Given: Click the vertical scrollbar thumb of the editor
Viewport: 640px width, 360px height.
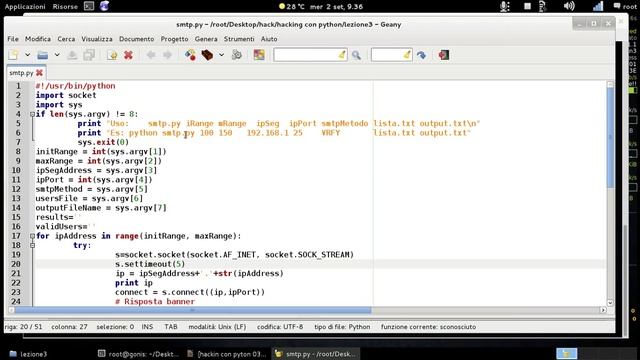Looking at the screenshot, I should pos(610,139).
